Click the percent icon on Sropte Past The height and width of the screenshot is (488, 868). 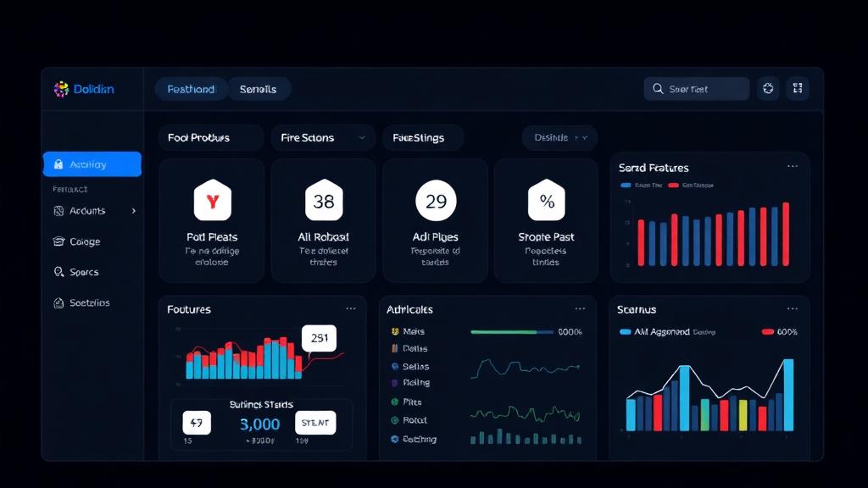[547, 200]
